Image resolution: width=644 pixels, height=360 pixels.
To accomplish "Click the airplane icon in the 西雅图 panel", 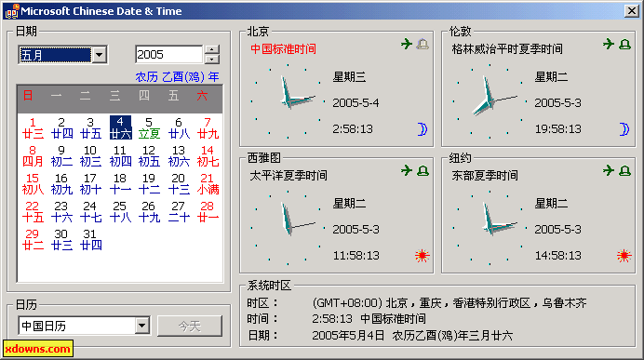I will (407, 170).
